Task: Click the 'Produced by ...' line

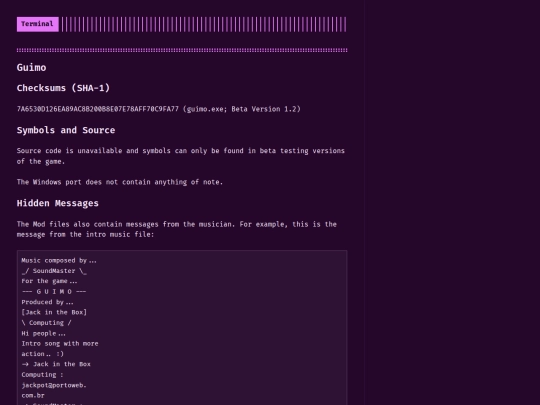Action: pyautogui.click(x=48, y=302)
